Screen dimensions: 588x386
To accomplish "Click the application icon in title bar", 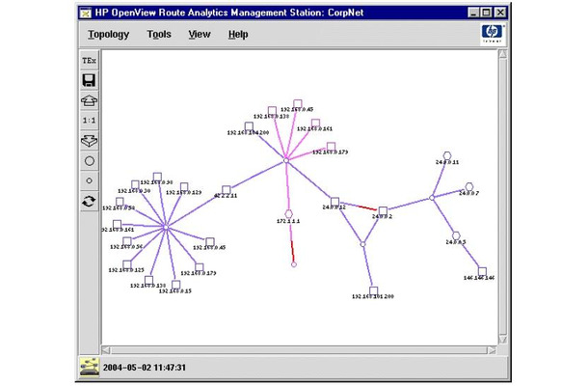I will click(x=86, y=13).
